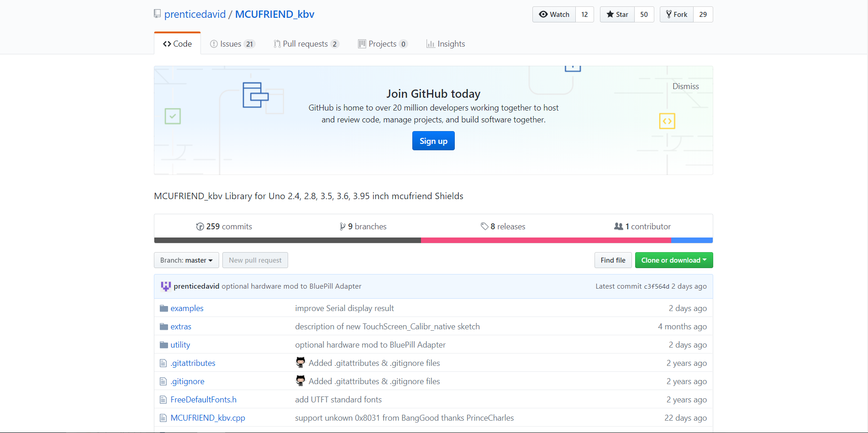Open the extras folder
Screen dimensions: 868x433
pyautogui.click(x=181, y=327)
